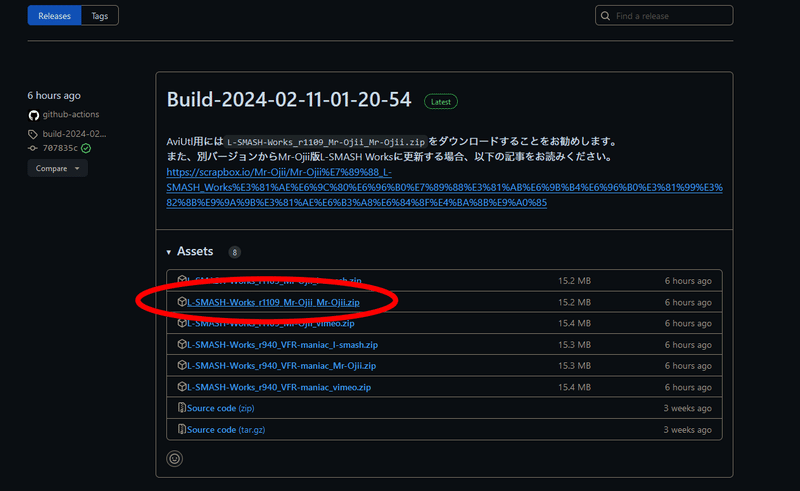Click file-zip icon of Source code (zip)
The width and height of the screenshot is (800, 491).
[x=182, y=407]
